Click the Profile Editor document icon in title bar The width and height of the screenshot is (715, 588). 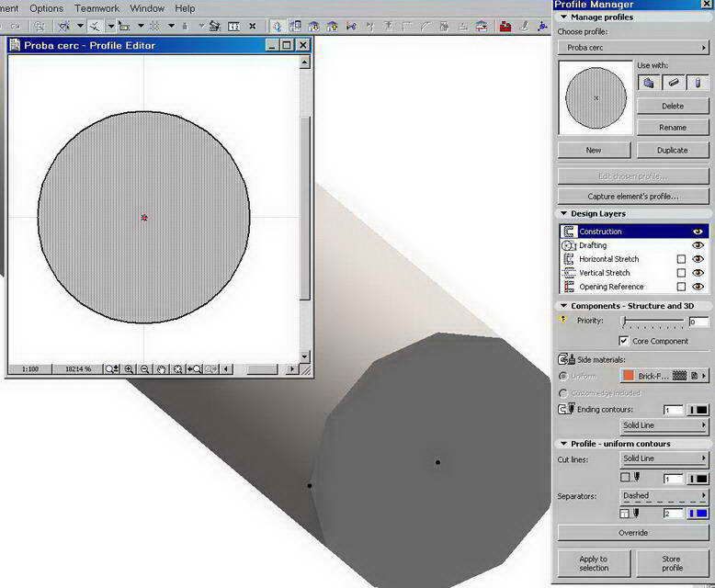click(15, 45)
